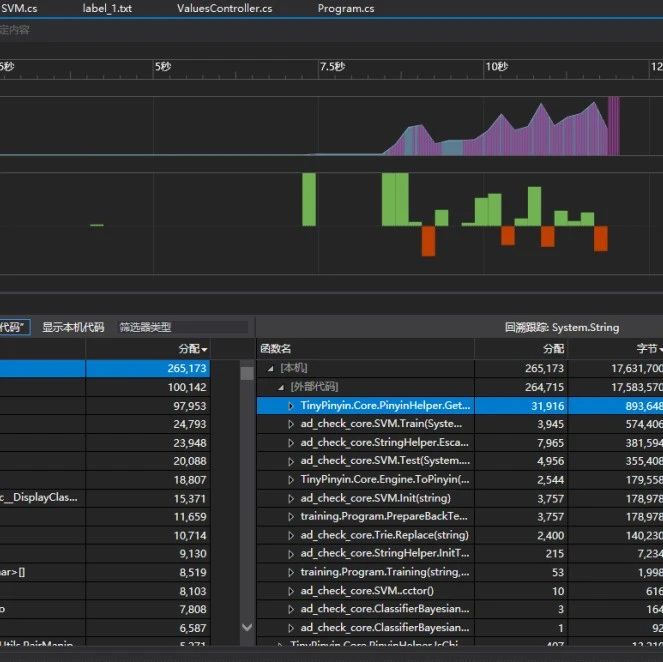Image resolution: width=663 pixels, height=662 pixels.
Task: Select the left table row showing 97,953
Action: [105, 405]
